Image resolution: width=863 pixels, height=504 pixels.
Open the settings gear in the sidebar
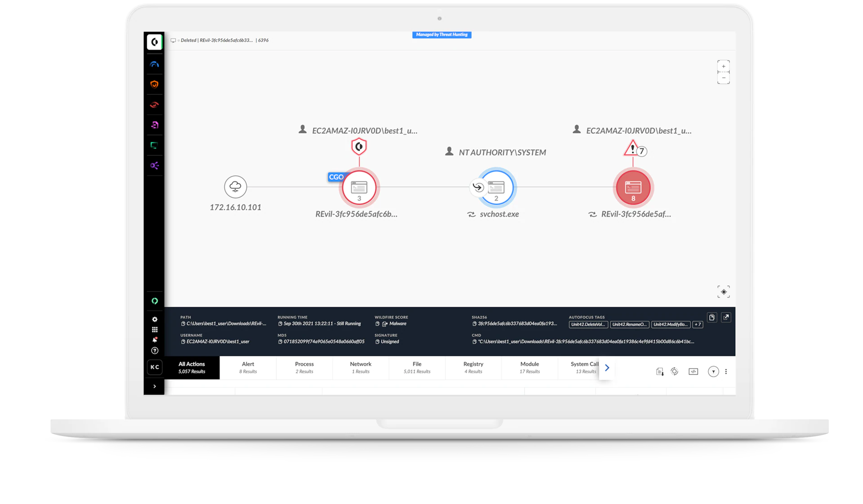[155, 319]
